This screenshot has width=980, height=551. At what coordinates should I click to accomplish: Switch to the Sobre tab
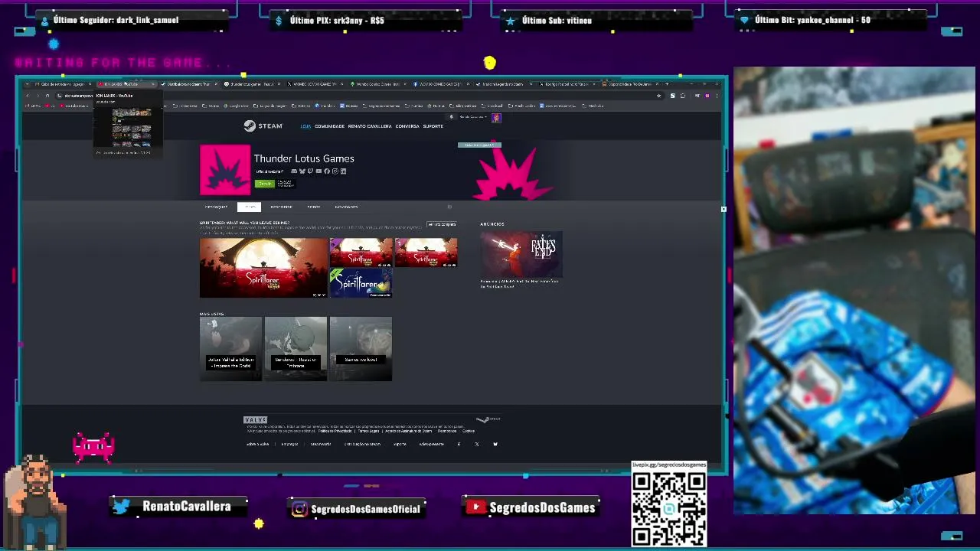pos(314,207)
